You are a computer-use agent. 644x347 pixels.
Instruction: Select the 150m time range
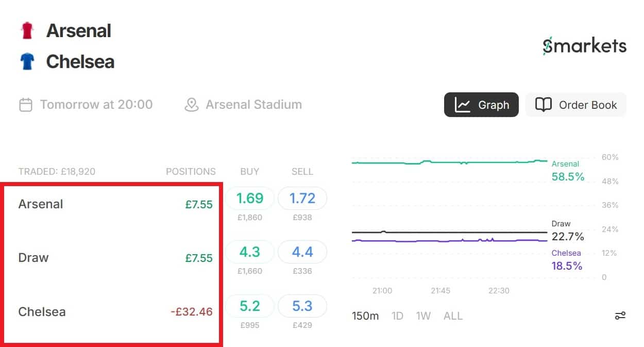(365, 316)
